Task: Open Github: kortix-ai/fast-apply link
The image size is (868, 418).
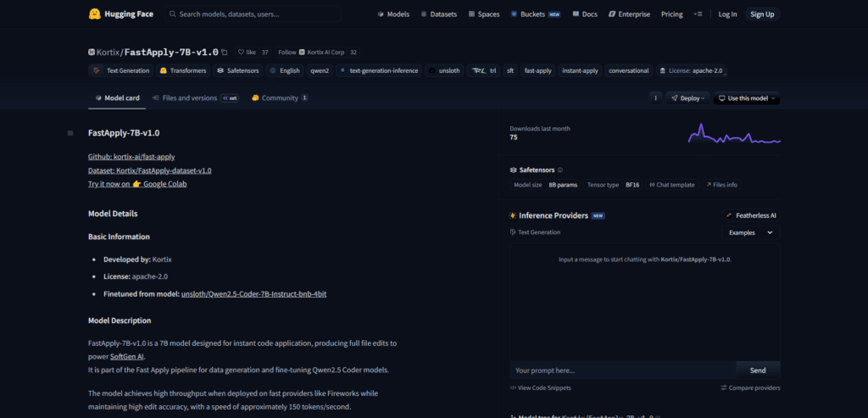Action: tap(131, 157)
